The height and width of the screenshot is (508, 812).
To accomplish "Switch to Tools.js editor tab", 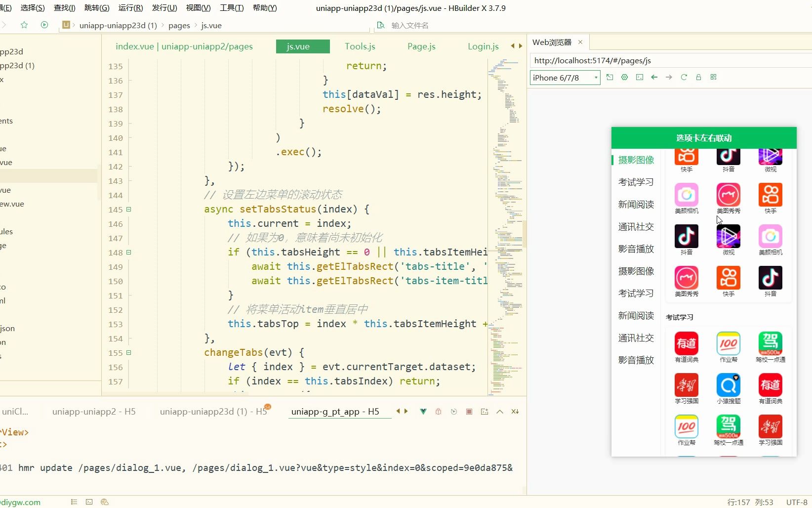I will [x=360, y=46].
